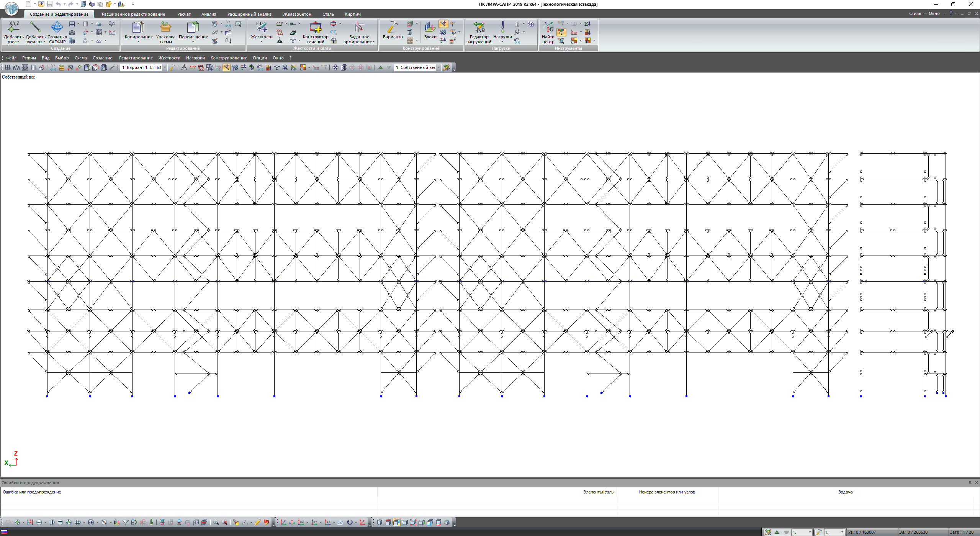980x536 pixels.
Task: Toggle the highlighted 3D view mode cube button
Action: tap(396, 522)
